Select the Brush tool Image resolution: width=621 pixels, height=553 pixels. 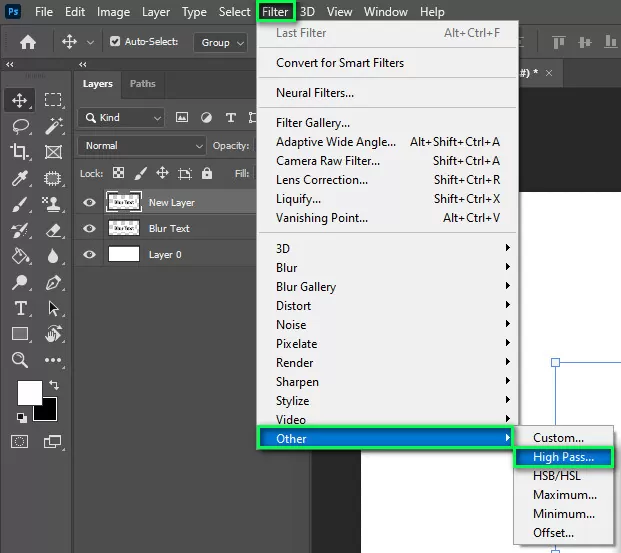click(19, 204)
